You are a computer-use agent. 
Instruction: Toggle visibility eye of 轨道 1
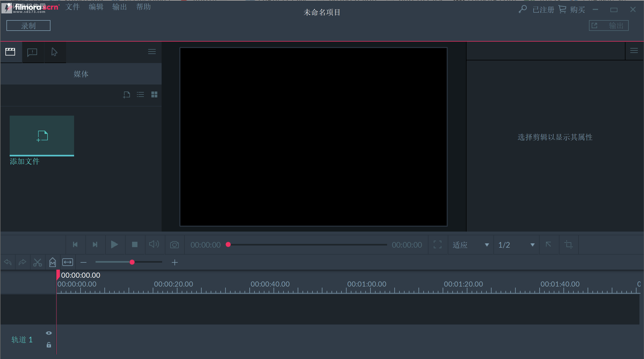coord(49,333)
